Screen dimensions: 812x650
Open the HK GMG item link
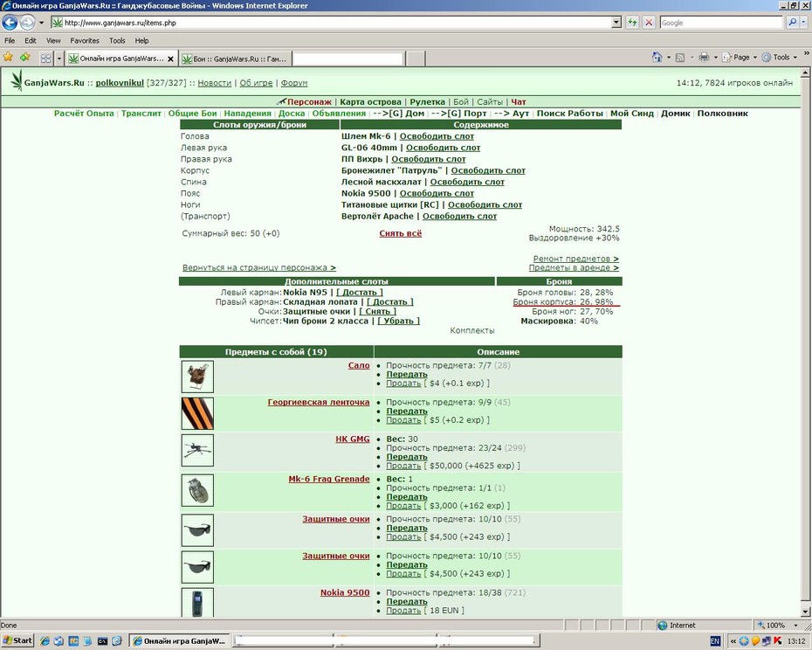[x=353, y=439]
